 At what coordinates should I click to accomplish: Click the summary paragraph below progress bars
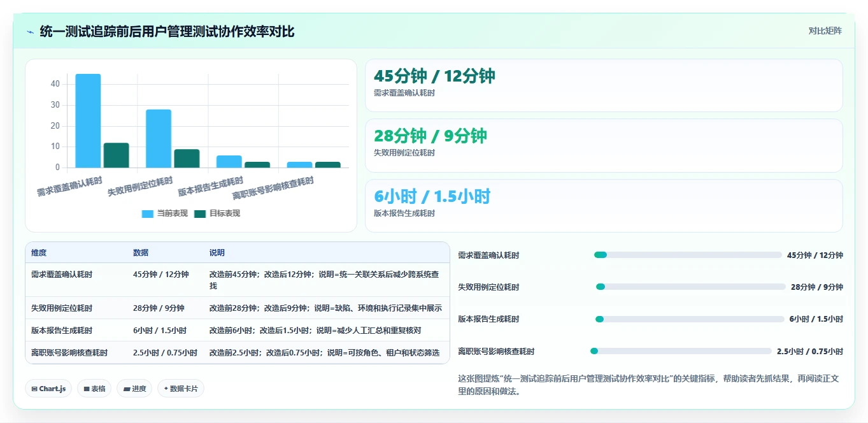pos(649,385)
